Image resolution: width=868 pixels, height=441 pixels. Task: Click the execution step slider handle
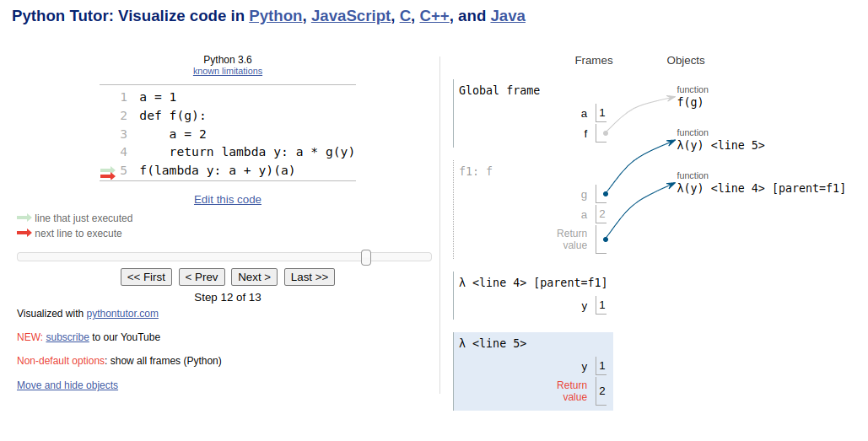coord(366,257)
